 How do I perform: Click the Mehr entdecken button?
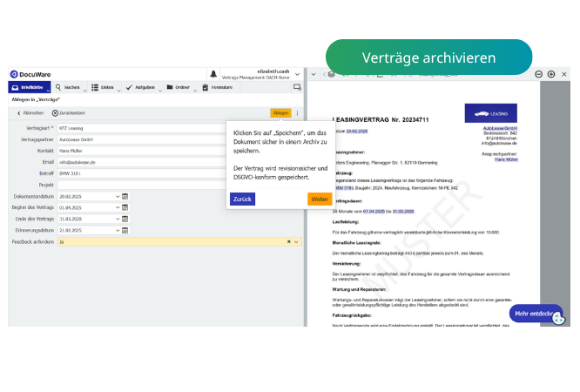point(532,314)
